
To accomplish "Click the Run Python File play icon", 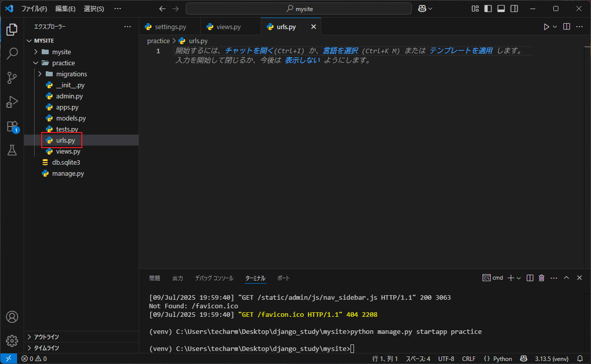I will pyautogui.click(x=546, y=27).
